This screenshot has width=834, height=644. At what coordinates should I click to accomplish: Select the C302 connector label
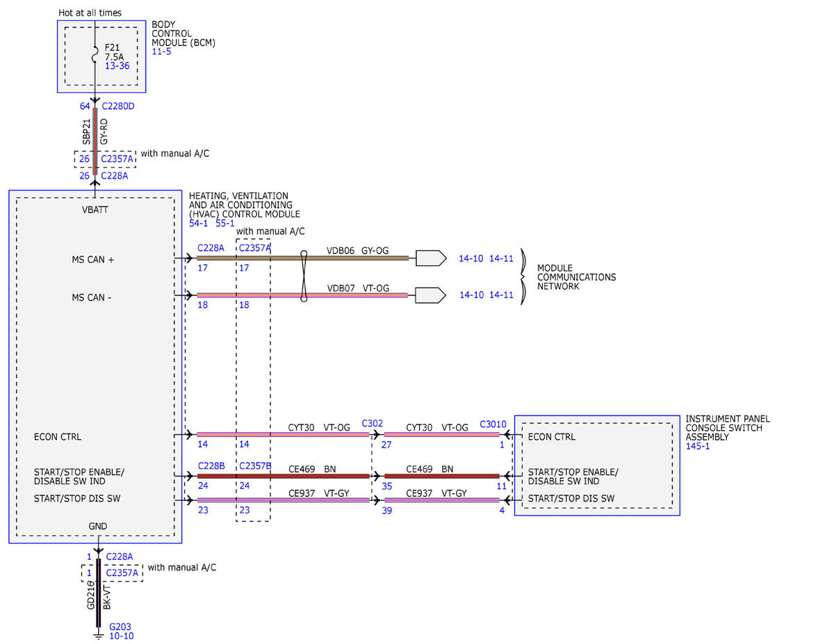[372, 423]
